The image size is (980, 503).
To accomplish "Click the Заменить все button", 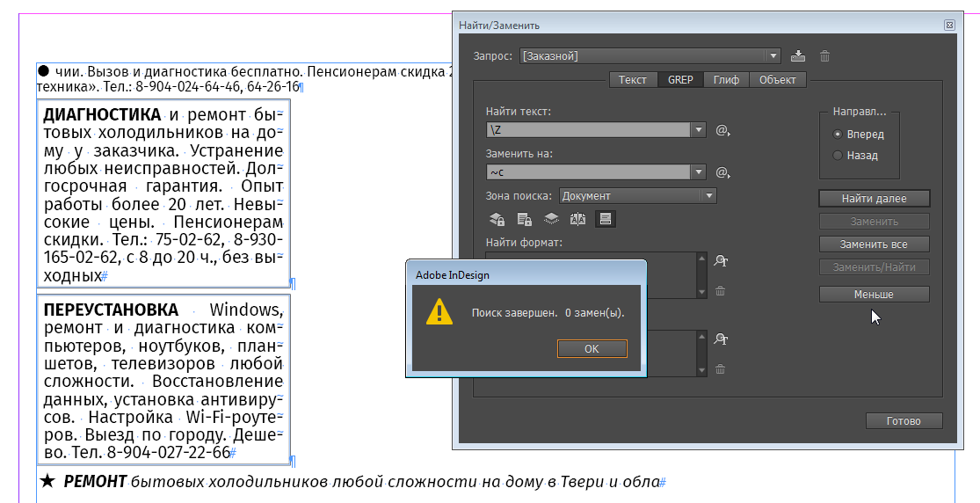I will coord(874,244).
